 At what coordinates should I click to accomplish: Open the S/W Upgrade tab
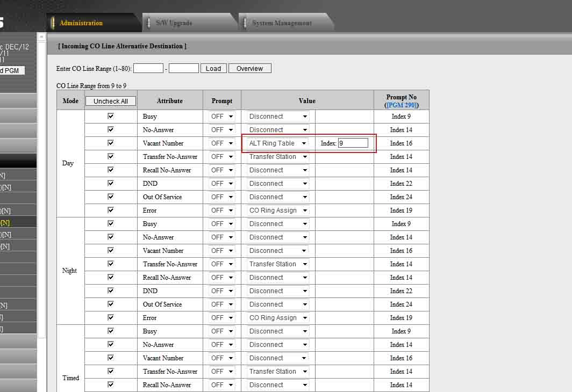tap(174, 23)
